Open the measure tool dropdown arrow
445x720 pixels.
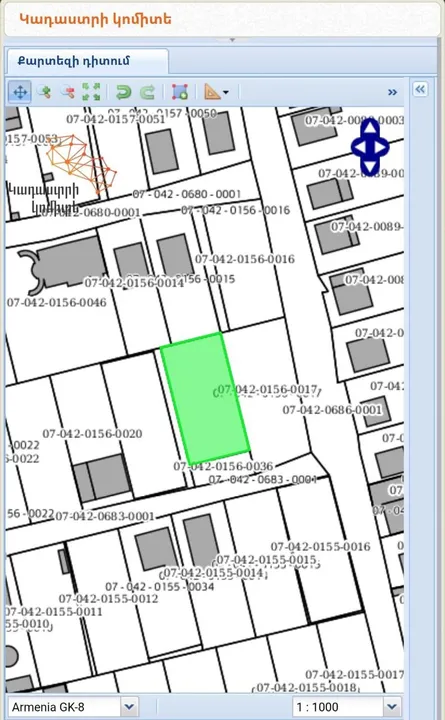pyautogui.click(x=226, y=93)
